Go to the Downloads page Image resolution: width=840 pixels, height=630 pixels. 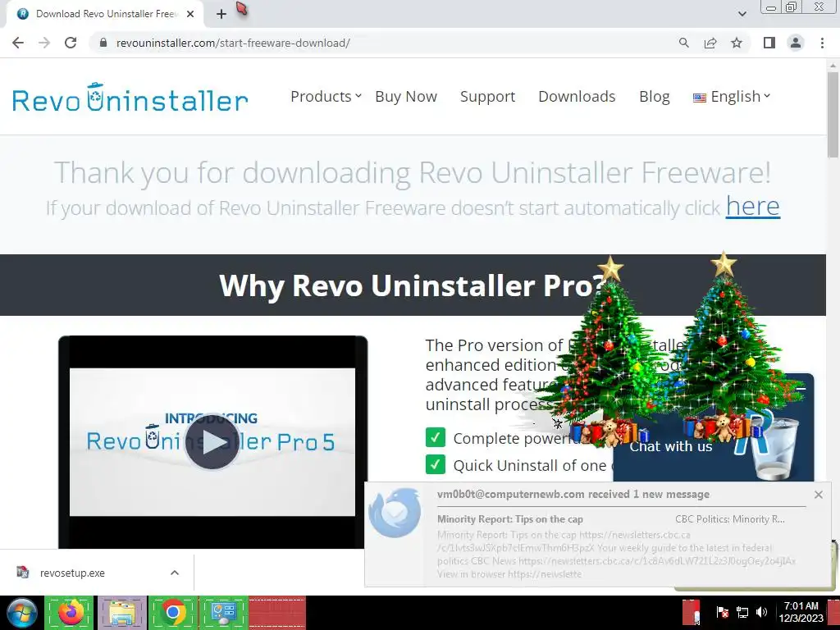tap(577, 97)
